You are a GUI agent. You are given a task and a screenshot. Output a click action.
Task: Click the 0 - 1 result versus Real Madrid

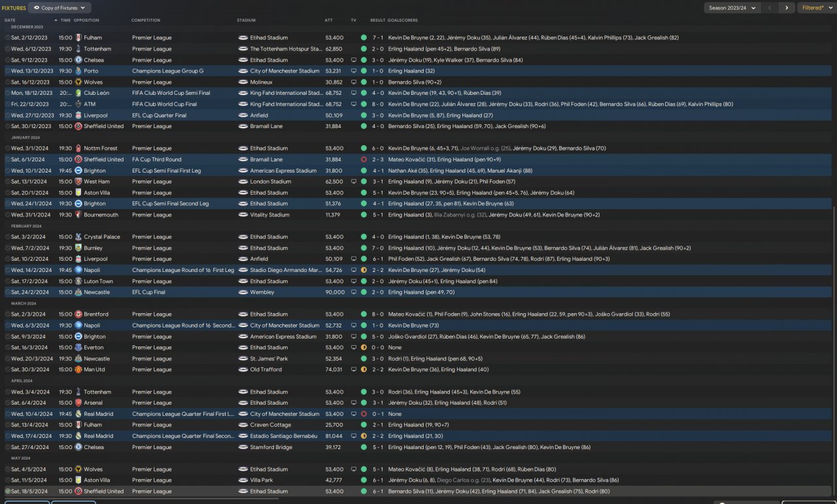click(x=378, y=414)
